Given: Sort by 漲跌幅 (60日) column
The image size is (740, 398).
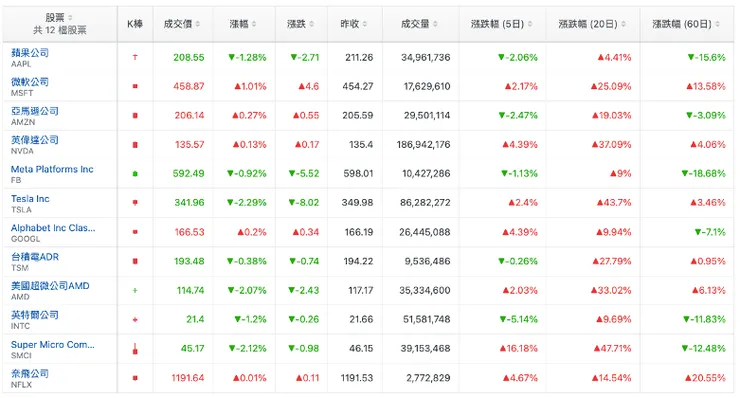Looking at the screenshot, I should coord(686,24).
